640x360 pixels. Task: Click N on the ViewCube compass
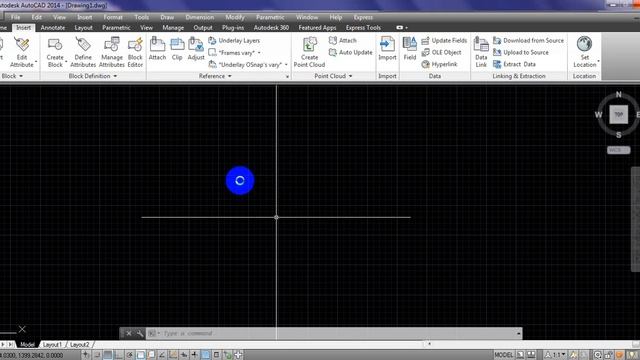tap(618, 95)
